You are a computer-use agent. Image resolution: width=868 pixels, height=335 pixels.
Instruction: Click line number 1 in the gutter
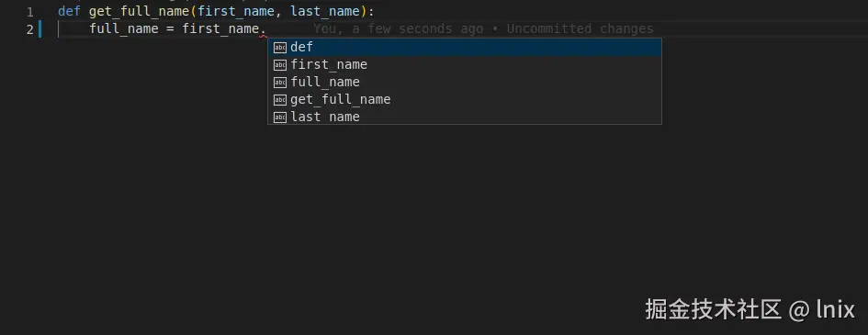[x=30, y=12]
